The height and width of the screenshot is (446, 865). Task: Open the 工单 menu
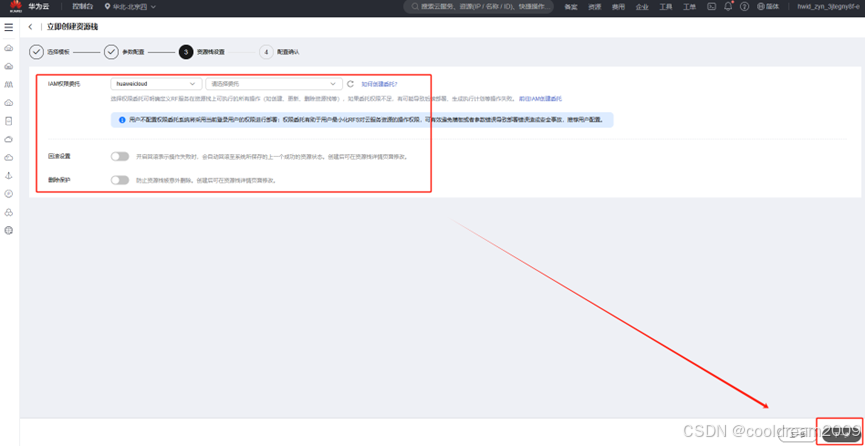click(690, 7)
